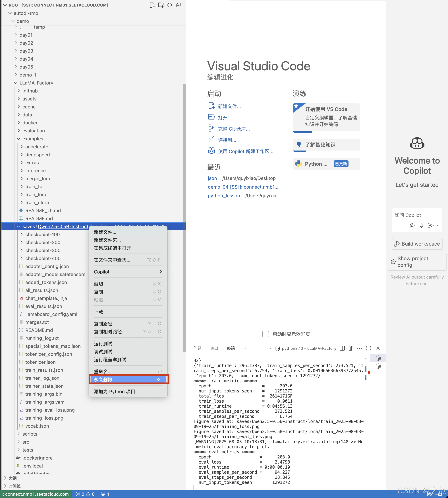Click the New Folder icon in explorer header
448x498 pixels.
click(161, 5)
